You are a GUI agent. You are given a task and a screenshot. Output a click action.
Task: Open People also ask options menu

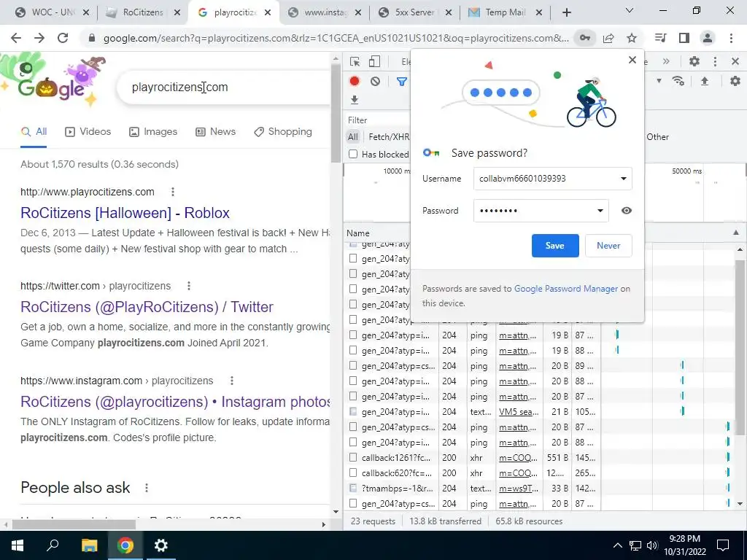146,488
